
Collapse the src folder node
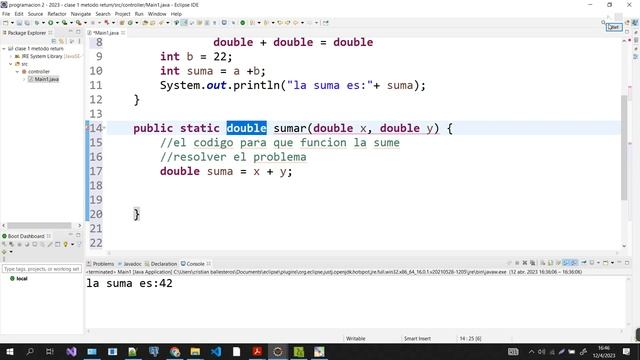[x=11, y=64]
